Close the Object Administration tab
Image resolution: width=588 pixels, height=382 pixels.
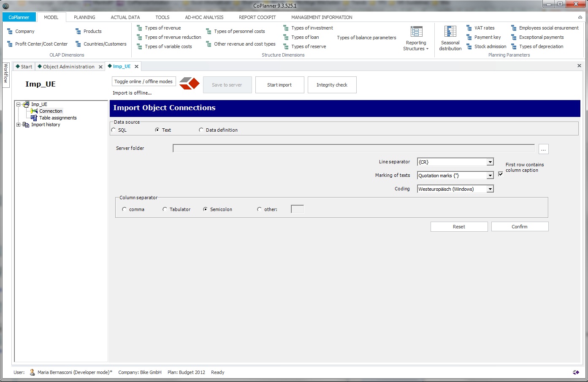(100, 67)
